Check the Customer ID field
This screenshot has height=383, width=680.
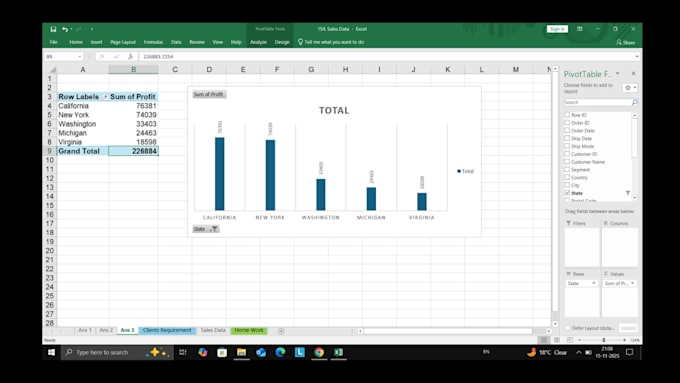(x=567, y=154)
